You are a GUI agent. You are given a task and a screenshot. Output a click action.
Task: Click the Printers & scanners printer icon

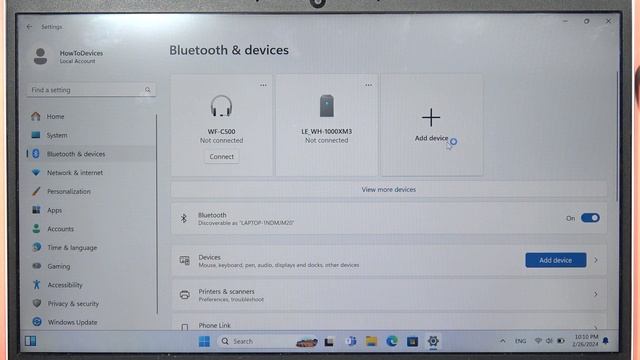click(x=184, y=295)
